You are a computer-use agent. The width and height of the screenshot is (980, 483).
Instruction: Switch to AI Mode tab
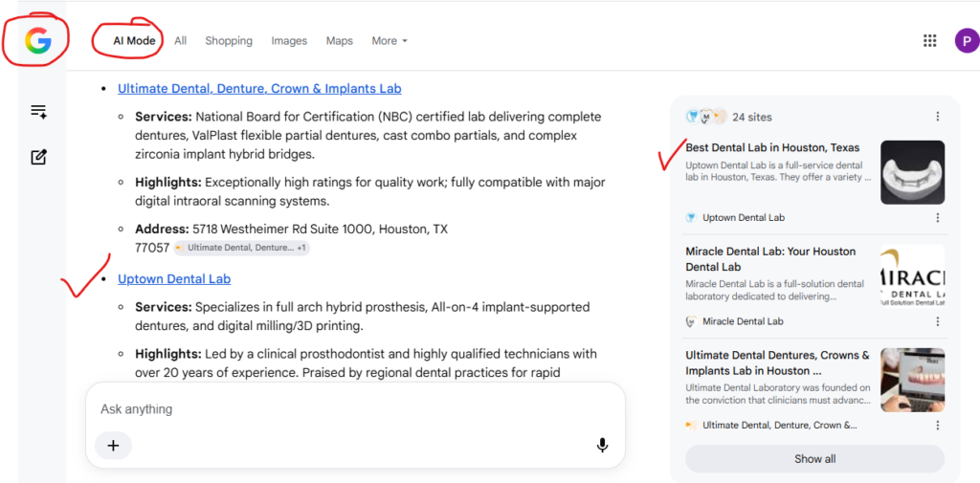[x=134, y=40]
